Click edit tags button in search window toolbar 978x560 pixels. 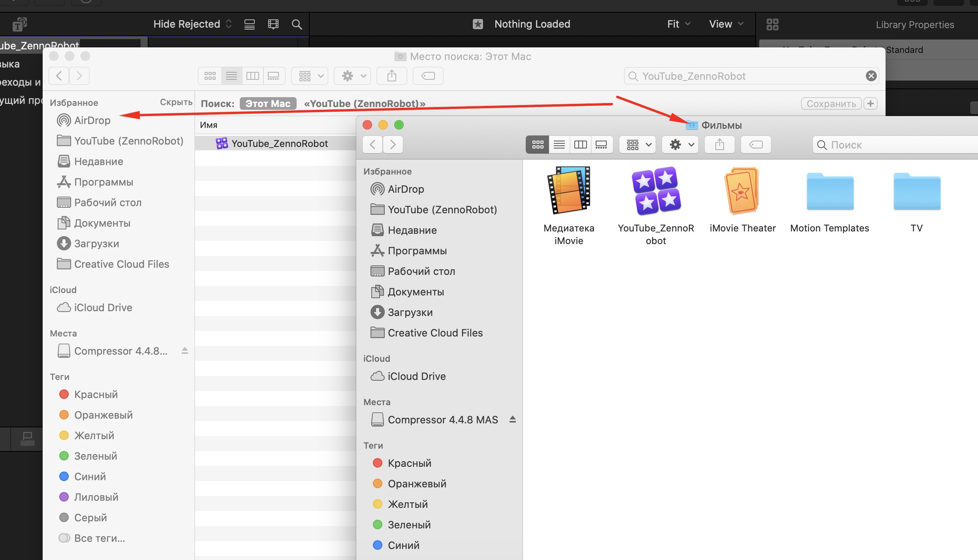tap(428, 76)
